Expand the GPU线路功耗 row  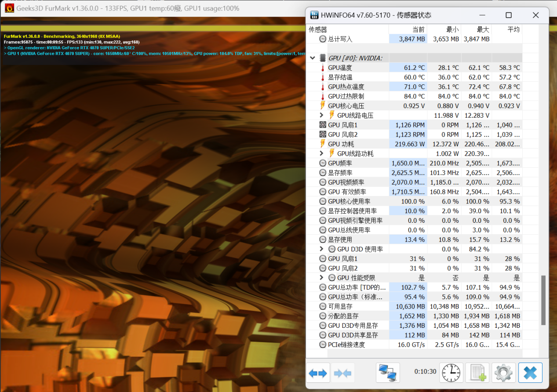pos(322,153)
